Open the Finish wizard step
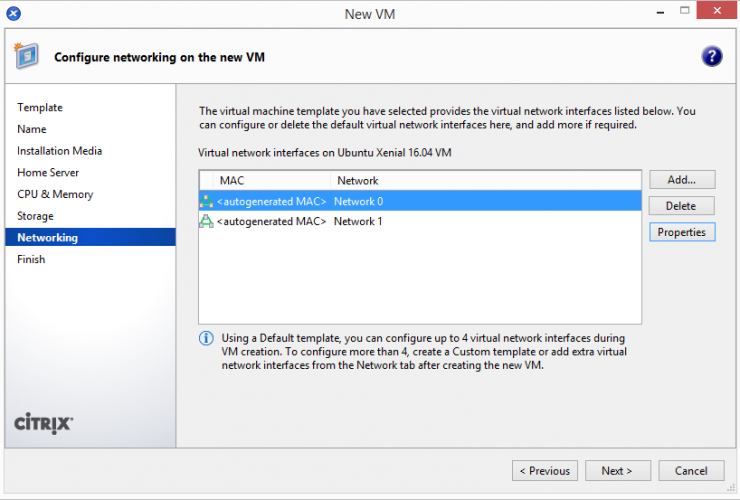Viewport: 740px width, 500px height. (x=31, y=259)
